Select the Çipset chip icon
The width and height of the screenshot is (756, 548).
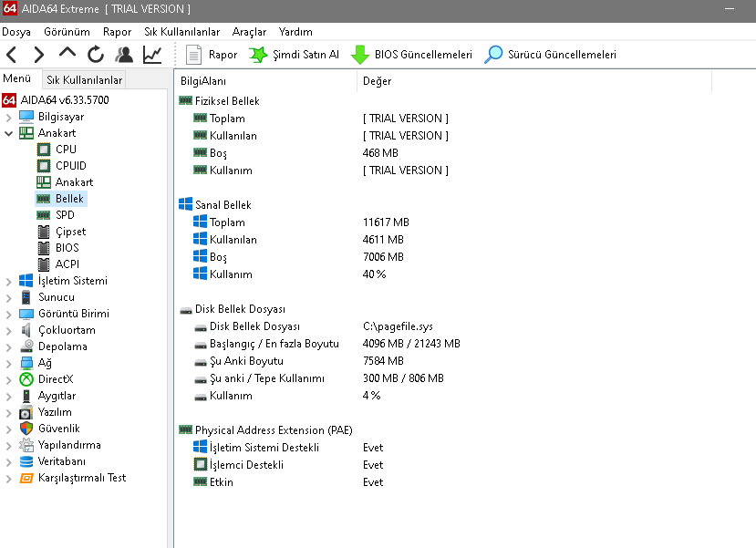pyautogui.click(x=44, y=232)
